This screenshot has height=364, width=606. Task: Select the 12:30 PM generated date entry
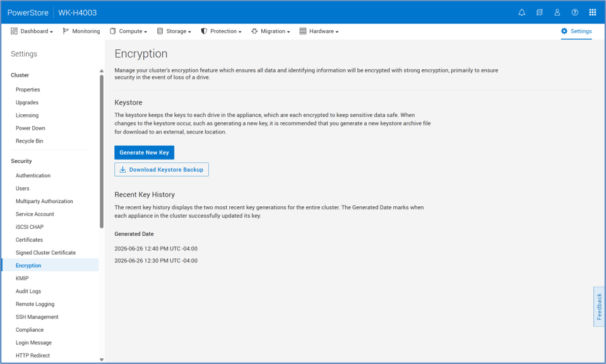pyautogui.click(x=156, y=261)
